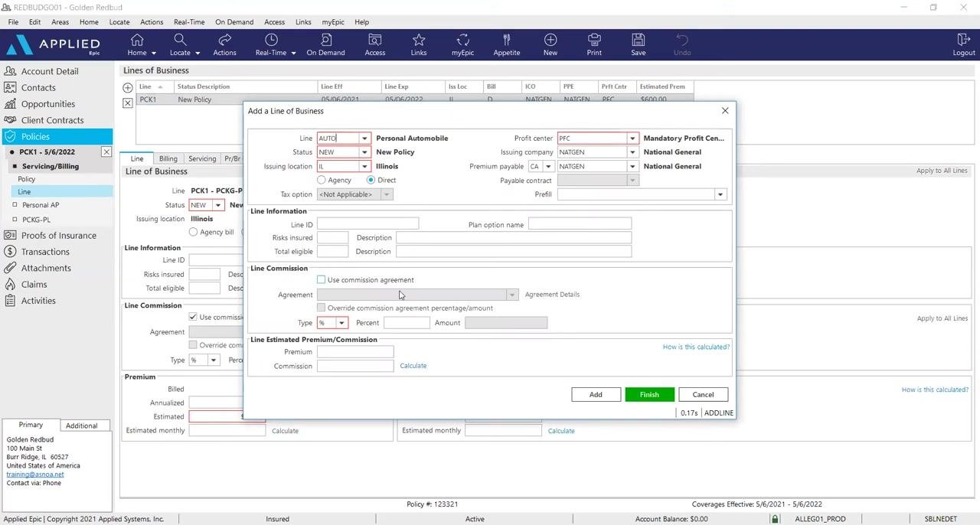Click the Premium input field in dialog

[x=355, y=352]
